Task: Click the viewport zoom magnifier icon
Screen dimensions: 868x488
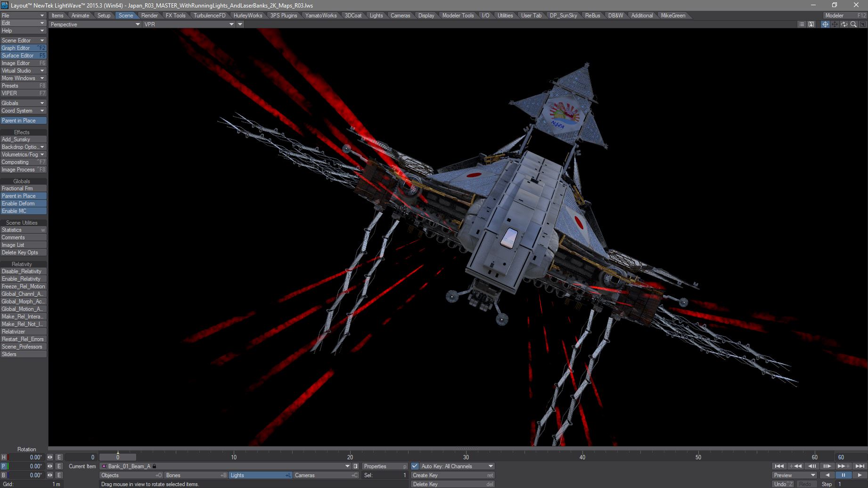Action: (853, 24)
